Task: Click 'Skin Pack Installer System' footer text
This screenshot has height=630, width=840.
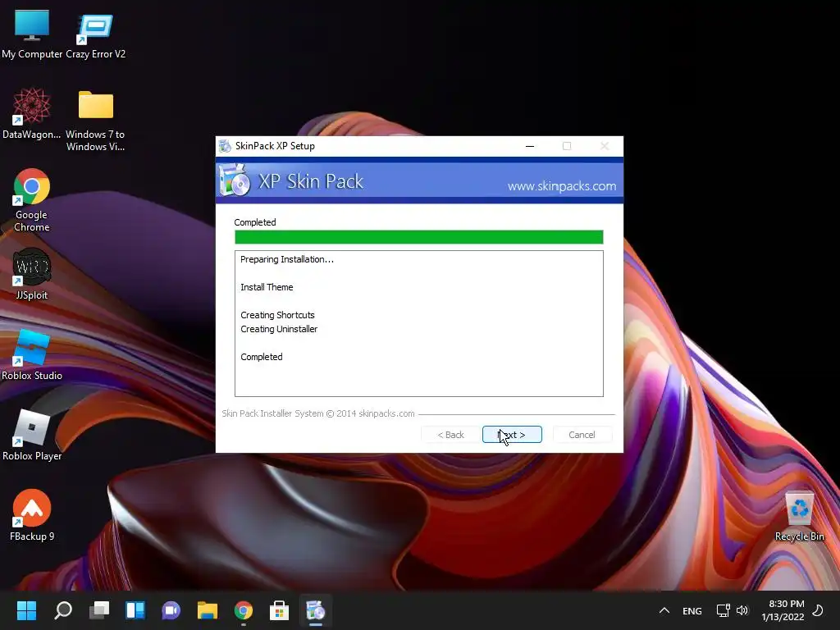Action: (318, 413)
